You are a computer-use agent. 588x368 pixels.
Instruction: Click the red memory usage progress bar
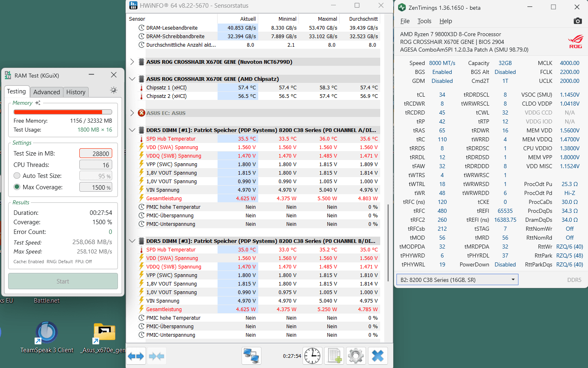[63, 112]
